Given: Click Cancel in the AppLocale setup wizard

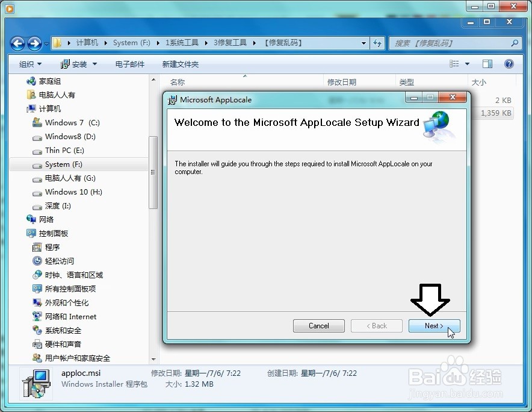Looking at the screenshot, I should pyautogui.click(x=318, y=326).
